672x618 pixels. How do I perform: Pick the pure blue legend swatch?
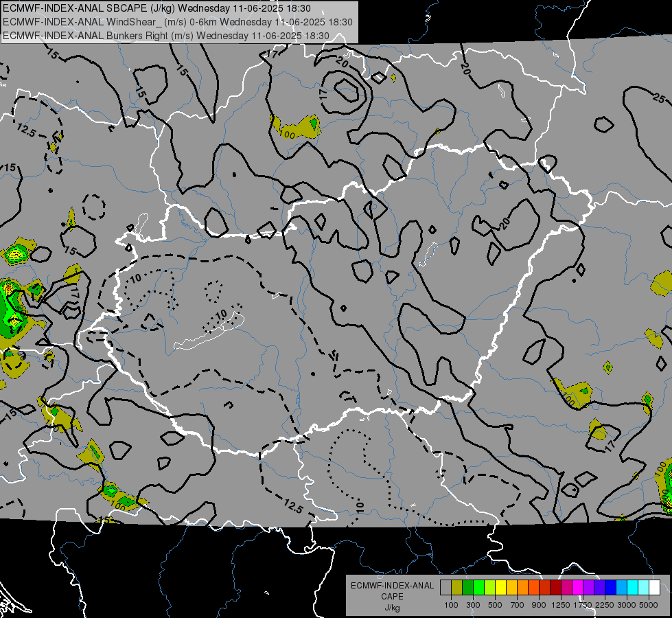[x=611, y=588]
